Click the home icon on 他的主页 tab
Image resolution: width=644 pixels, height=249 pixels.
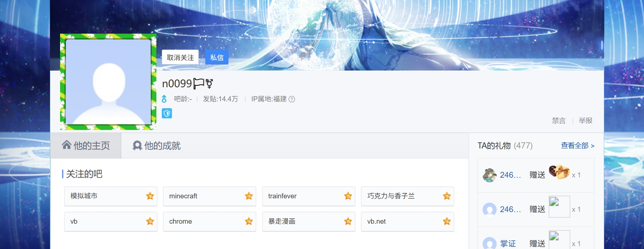67,145
